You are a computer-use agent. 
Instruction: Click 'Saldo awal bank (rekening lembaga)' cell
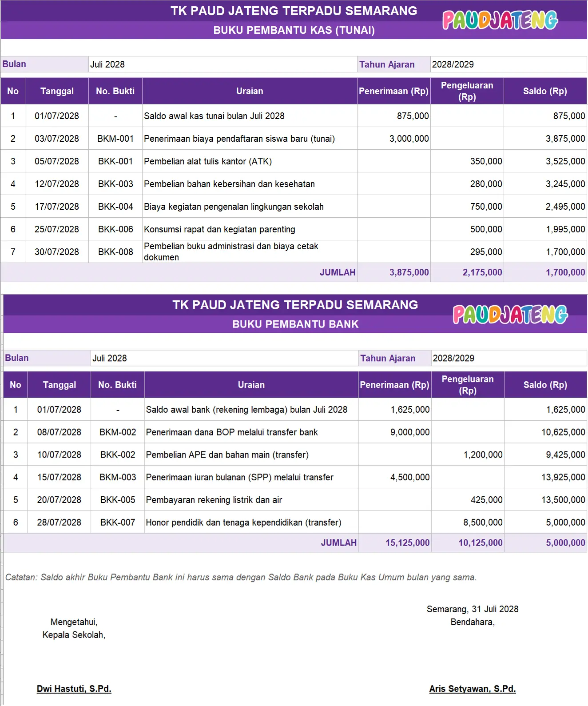[251, 410]
